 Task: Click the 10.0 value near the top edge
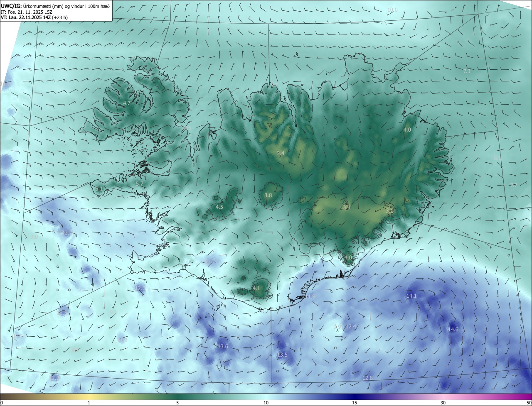click(x=392, y=10)
